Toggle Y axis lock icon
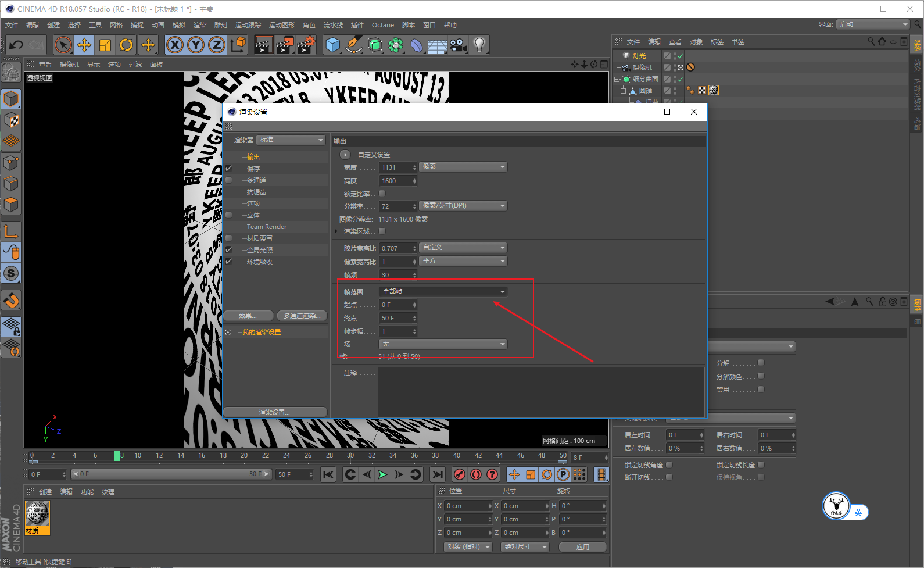This screenshot has height=568, width=924. coord(196,45)
